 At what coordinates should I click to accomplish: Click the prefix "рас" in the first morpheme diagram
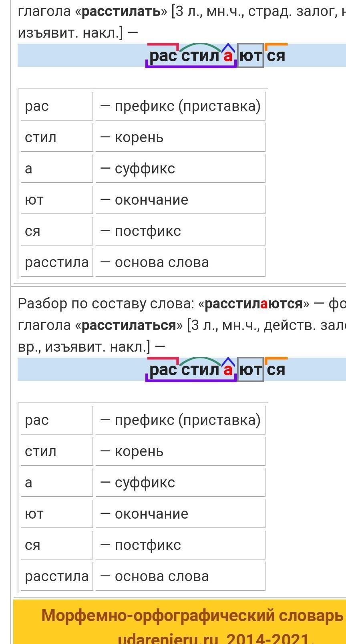point(163,56)
